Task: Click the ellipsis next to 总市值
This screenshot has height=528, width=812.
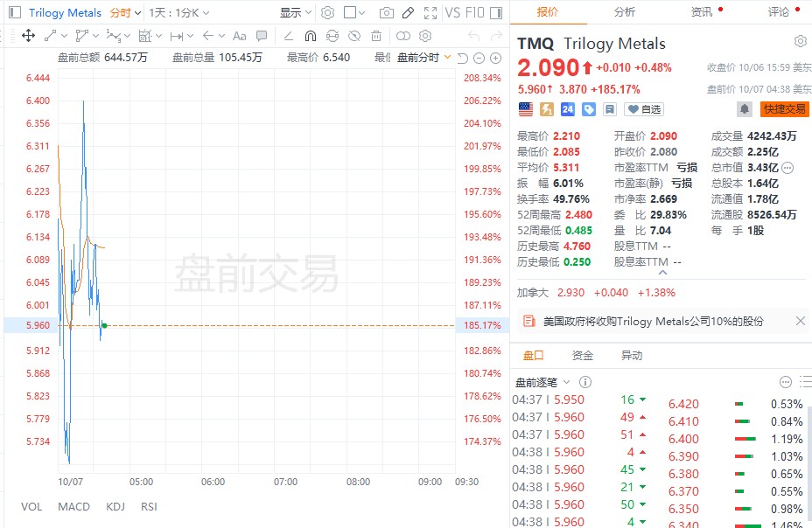Action: [x=787, y=168]
